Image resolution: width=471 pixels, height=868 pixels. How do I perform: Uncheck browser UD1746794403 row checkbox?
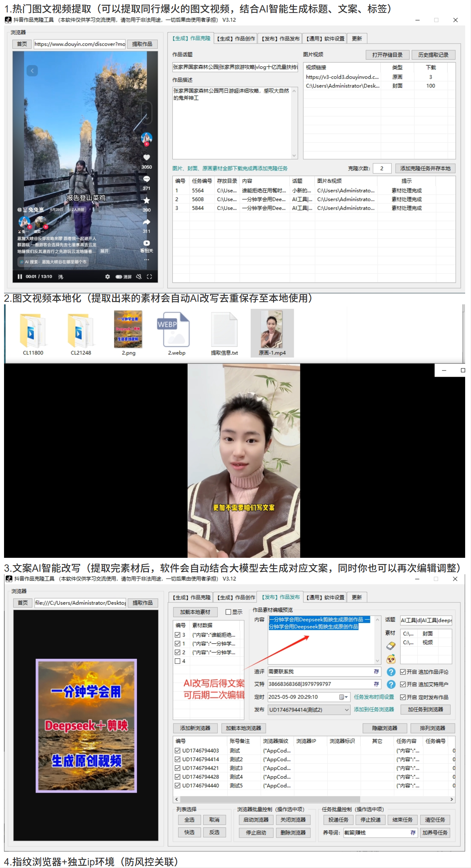coord(178,751)
